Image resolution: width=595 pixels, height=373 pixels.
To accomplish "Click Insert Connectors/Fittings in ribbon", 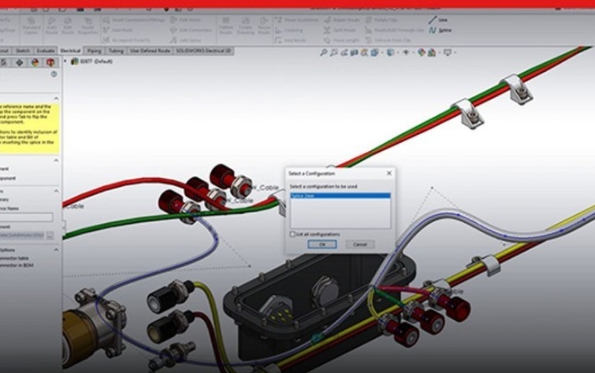I will click(x=134, y=20).
